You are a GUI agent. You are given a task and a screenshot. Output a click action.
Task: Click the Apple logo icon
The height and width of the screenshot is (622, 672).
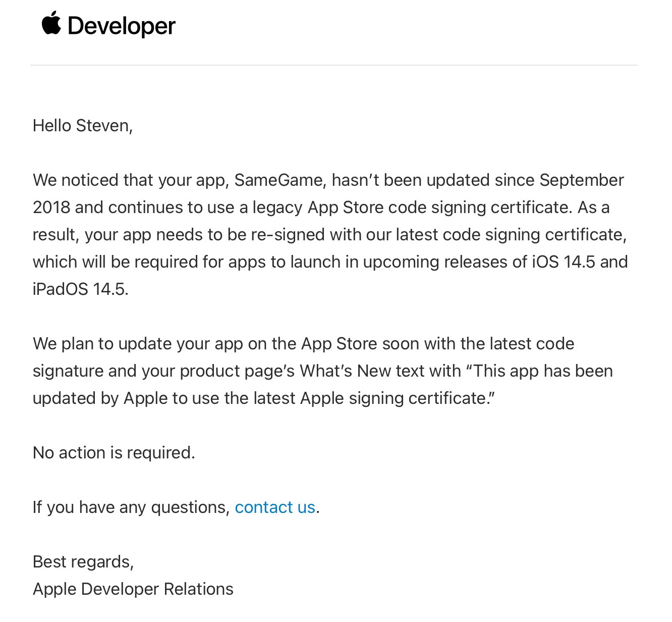click(x=51, y=24)
